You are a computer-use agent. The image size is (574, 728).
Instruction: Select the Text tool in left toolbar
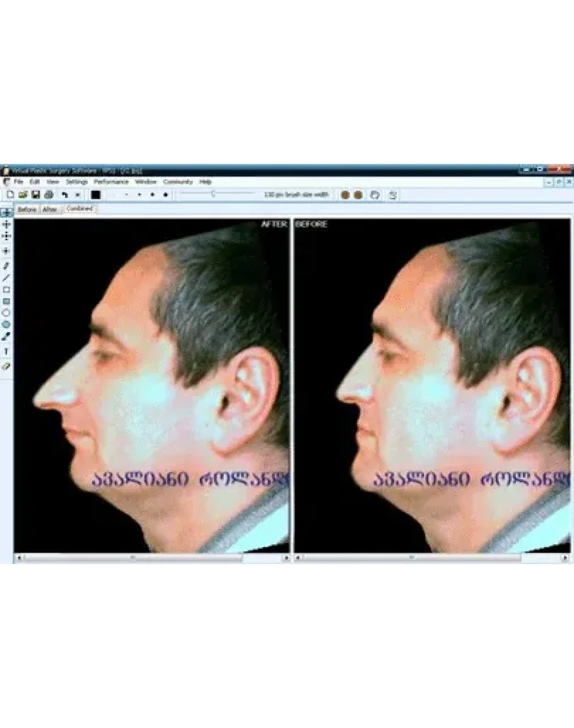click(6, 351)
